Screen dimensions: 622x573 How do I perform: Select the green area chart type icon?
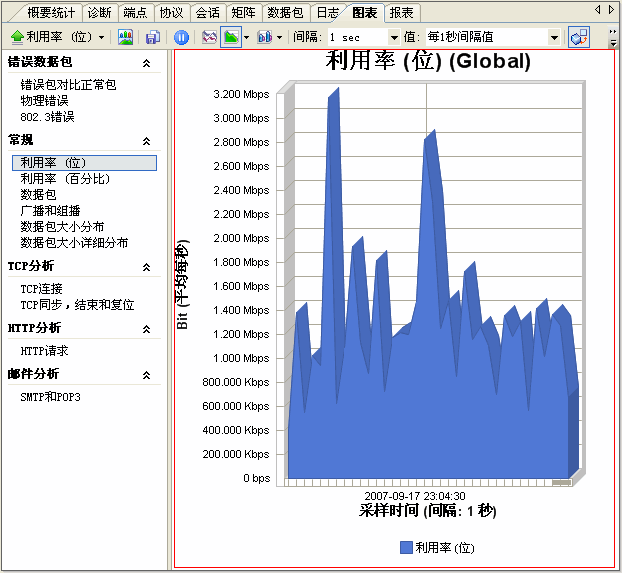(231, 37)
